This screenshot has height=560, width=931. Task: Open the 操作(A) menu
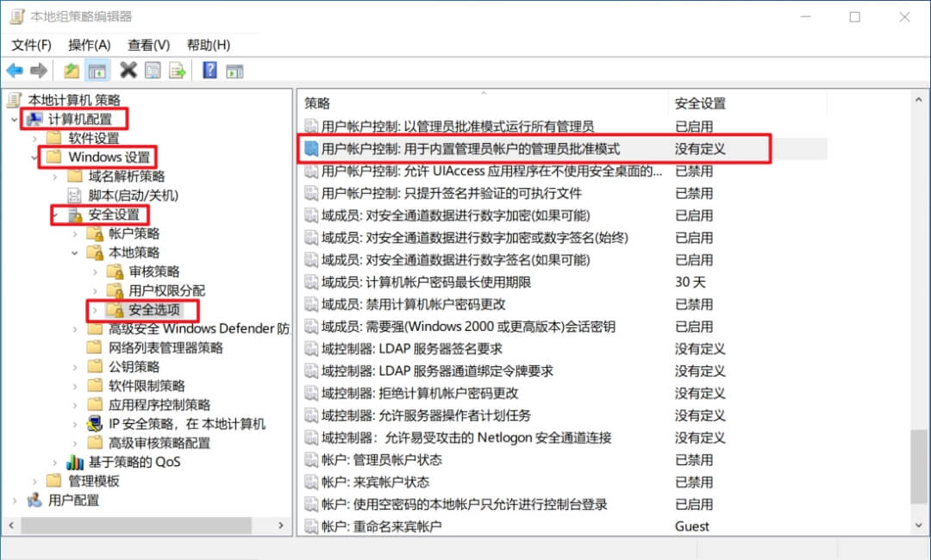[x=90, y=45]
